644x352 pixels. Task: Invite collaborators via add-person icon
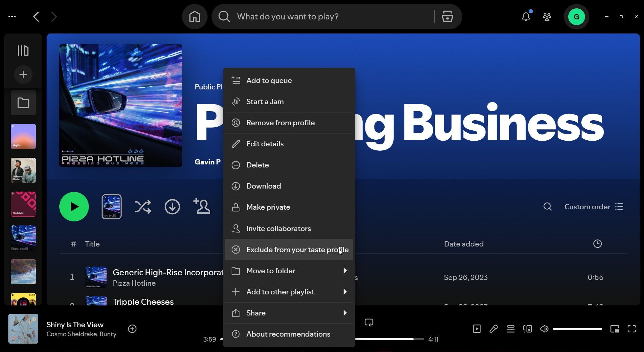(x=202, y=206)
